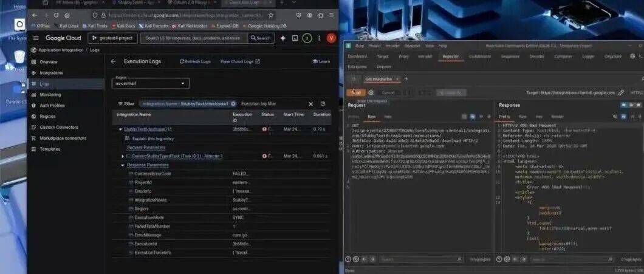Open the Google Cloud hamburger navigation menu
644x274 pixels.
36,38
